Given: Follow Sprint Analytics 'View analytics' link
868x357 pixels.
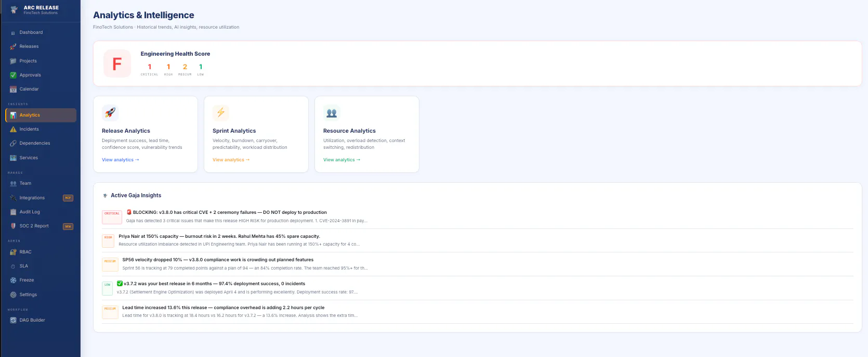Looking at the screenshot, I should 231,160.
